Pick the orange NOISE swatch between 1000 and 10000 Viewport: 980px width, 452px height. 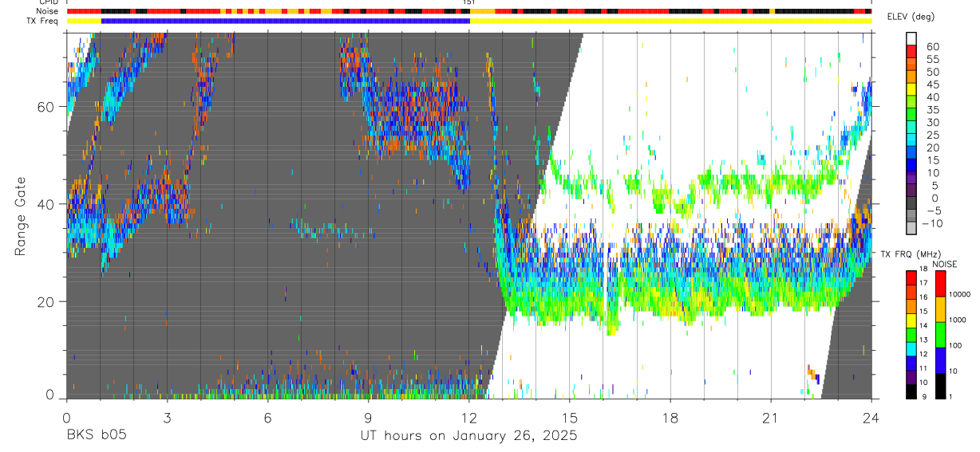tap(940, 309)
